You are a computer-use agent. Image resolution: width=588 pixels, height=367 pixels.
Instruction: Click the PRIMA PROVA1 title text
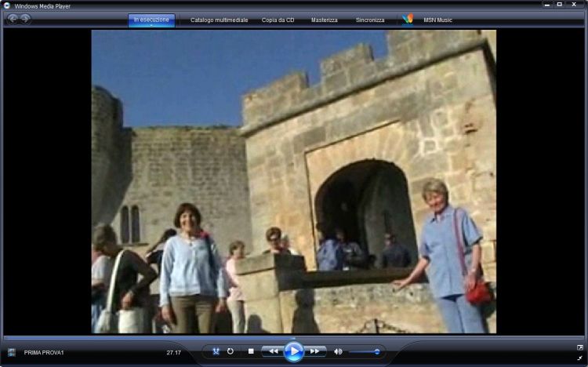click(44, 352)
